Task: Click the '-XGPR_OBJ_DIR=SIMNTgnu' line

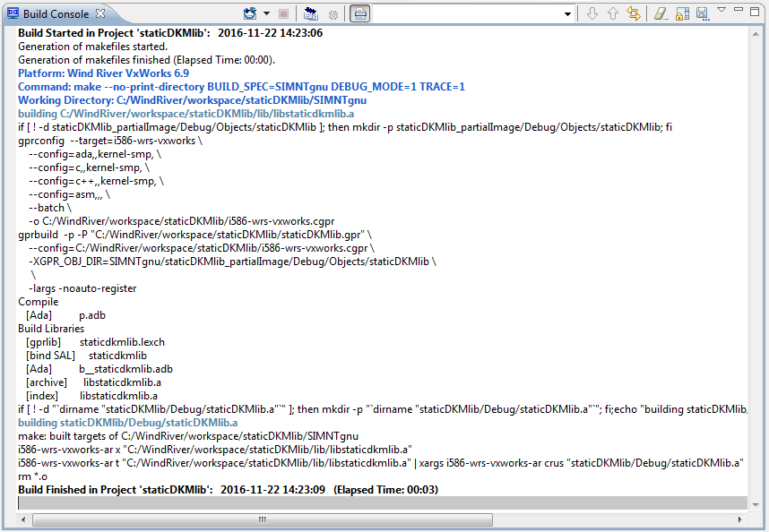Action: (232, 262)
